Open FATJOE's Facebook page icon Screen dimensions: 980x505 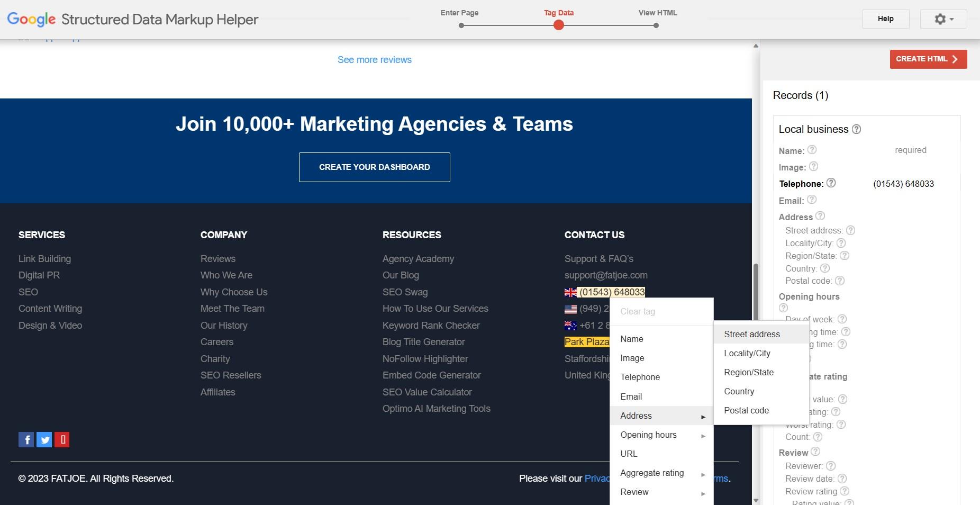[x=26, y=439]
